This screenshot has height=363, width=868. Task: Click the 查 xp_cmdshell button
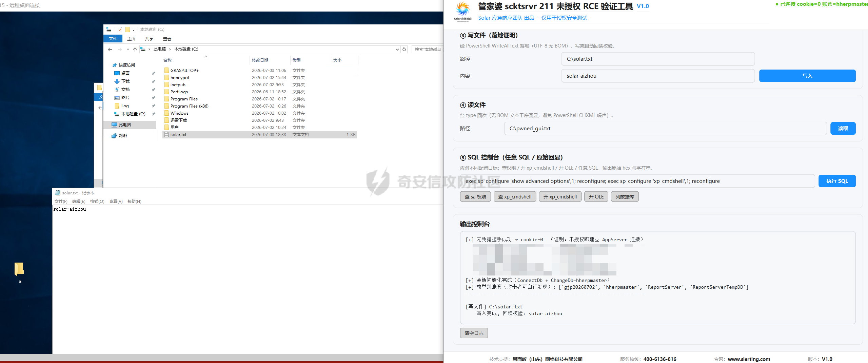515,197
